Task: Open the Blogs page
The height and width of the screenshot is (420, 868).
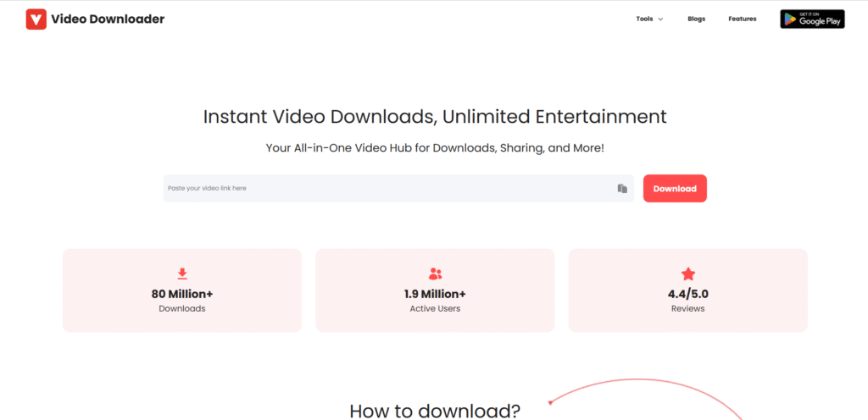Action: tap(696, 19)
